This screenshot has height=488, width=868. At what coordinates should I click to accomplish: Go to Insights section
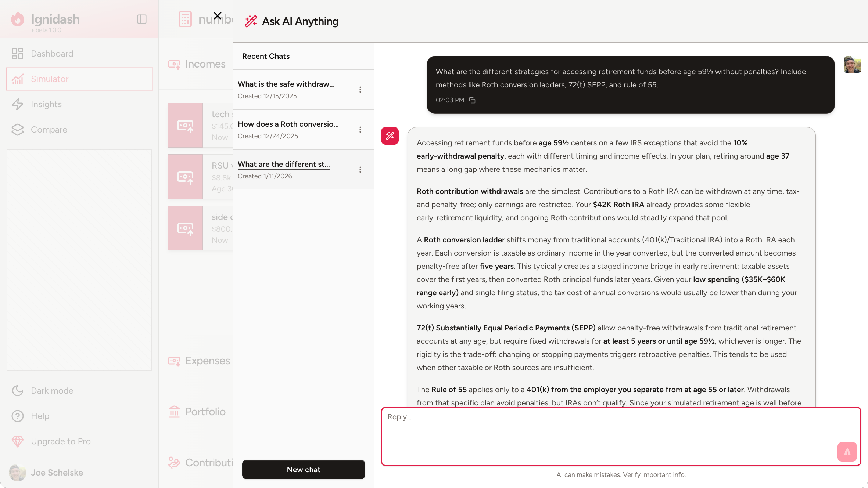point(46,104)
